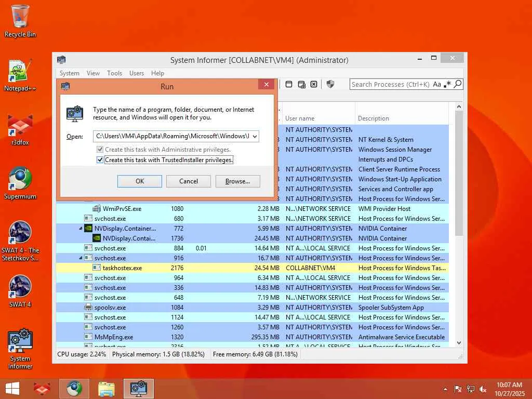Click r3dfox icon in taskbar
The image size is (532, 399).
(x=42, y=389)
